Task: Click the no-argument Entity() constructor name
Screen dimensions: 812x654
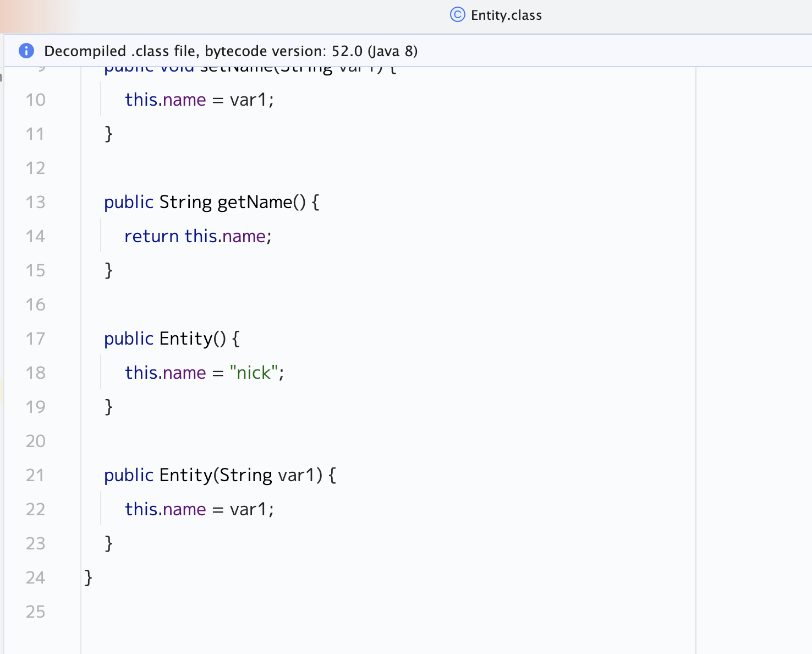Action: [185, 339]
